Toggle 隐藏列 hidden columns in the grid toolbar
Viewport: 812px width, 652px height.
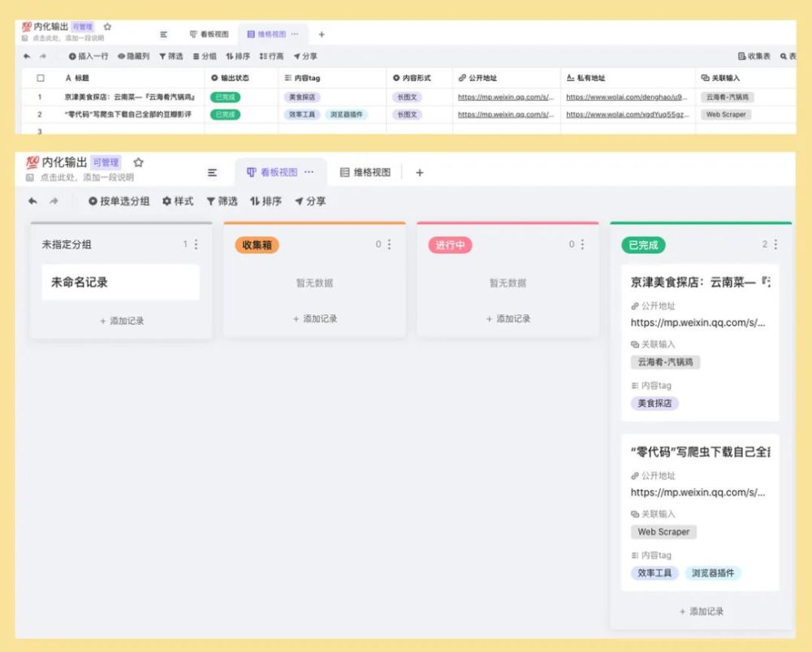coord(134,56)
